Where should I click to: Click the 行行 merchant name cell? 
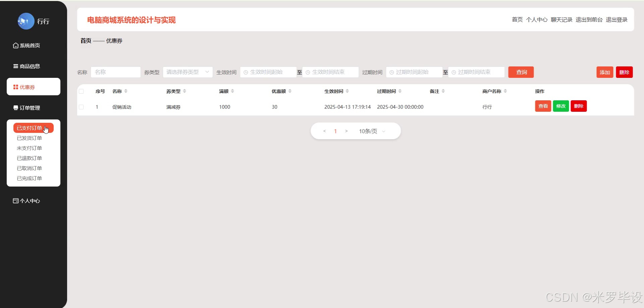coord(487,107)
